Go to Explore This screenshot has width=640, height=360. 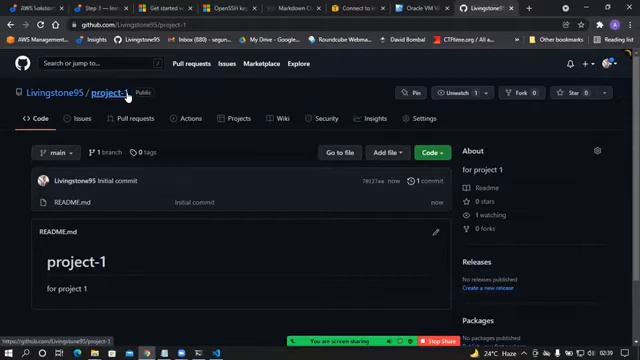pos(298,64)
